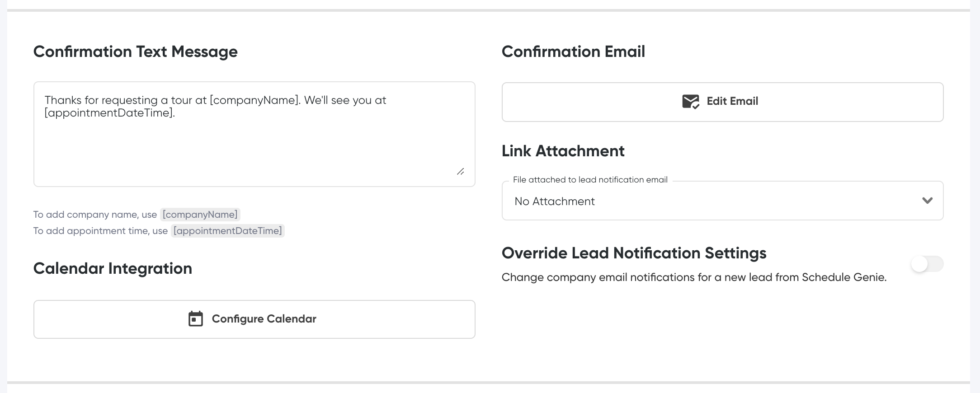Click the envelope checkmark icon beside Edit Email

(690, 102)
